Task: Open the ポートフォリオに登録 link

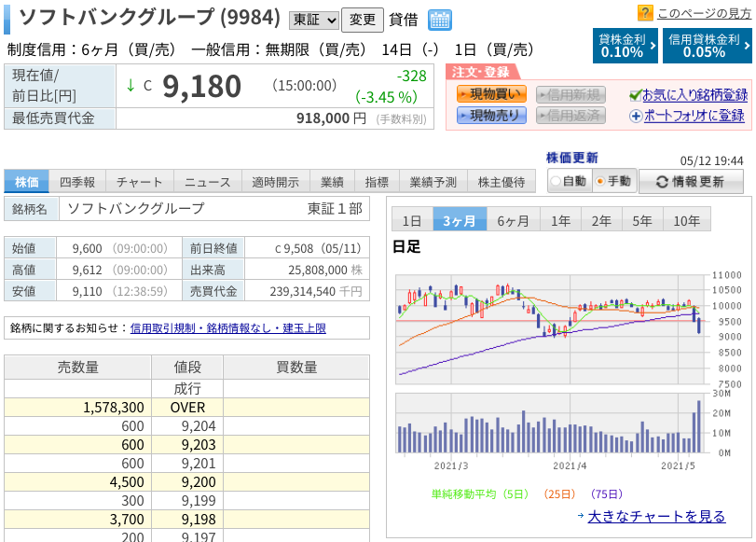Action: (694, 116)
